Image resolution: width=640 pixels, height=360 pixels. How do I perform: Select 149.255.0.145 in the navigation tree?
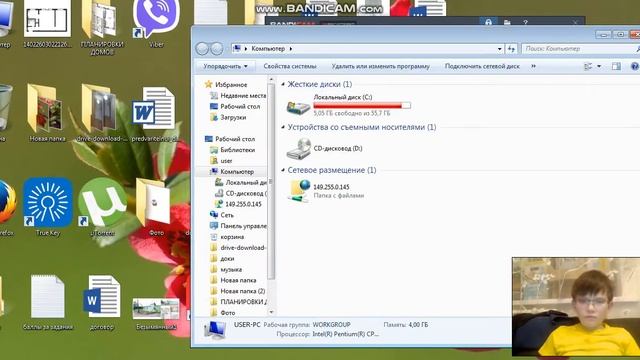tap(243, 204)
